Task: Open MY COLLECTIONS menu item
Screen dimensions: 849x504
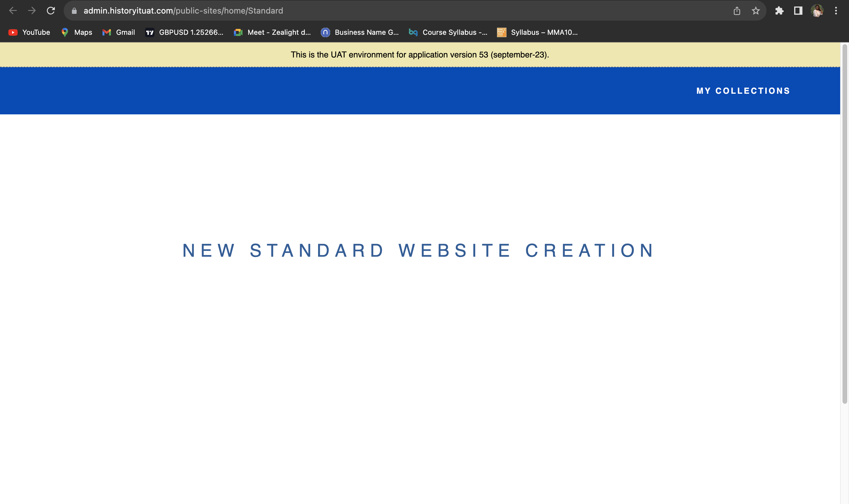Action: (x=743, y=91)
